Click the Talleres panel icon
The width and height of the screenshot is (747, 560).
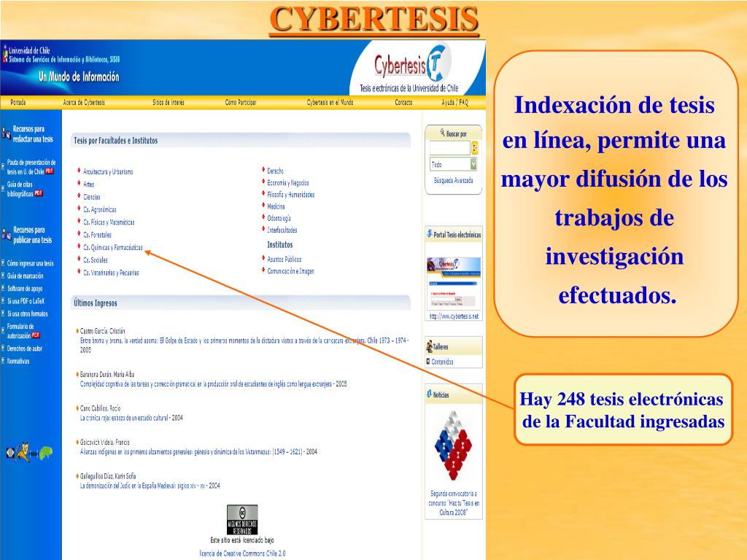pos(429,346)
